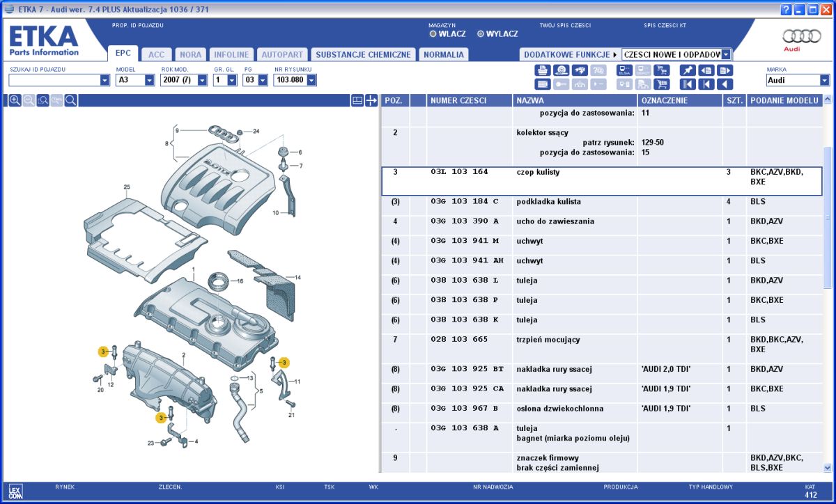Click the single shopping cart icon
Screen dimensions: 836x504
[x=661, y=84]
